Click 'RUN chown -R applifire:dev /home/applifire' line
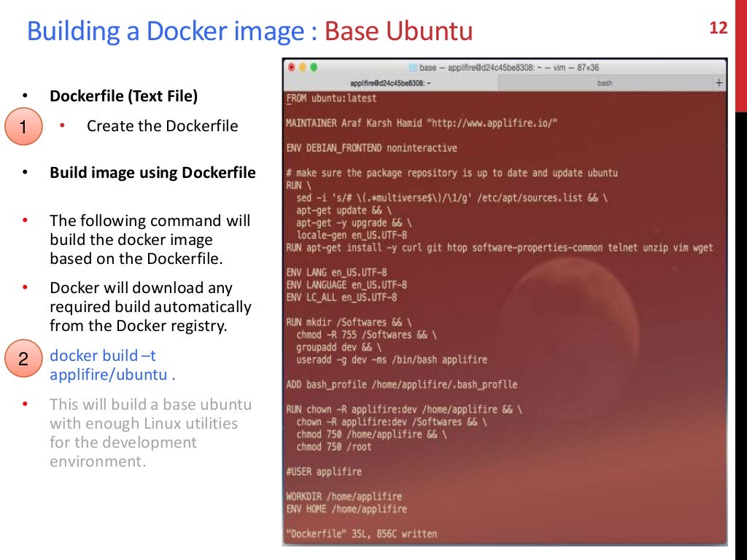Image resolution: width=747 pixels, height=560 pixels. (404, 409)
